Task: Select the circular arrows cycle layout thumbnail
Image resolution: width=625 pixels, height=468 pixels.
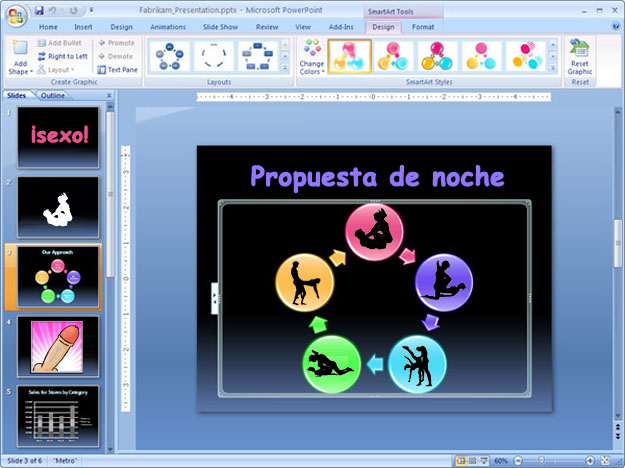Action: click(214, 56)
